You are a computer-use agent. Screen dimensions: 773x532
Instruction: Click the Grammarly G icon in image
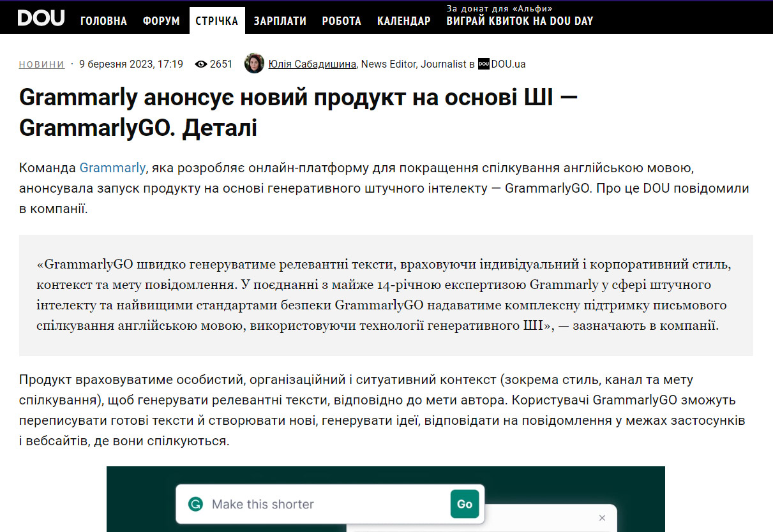click(x=195, y=504)
